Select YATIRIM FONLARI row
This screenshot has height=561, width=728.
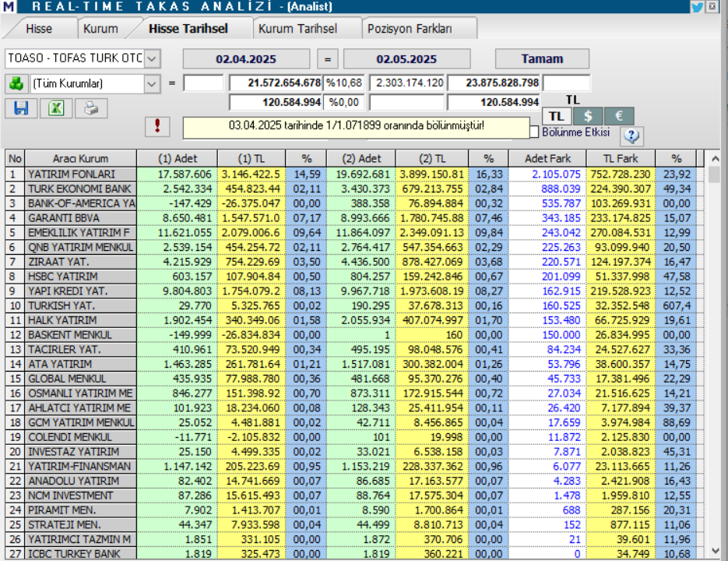(x=355, y=175)
